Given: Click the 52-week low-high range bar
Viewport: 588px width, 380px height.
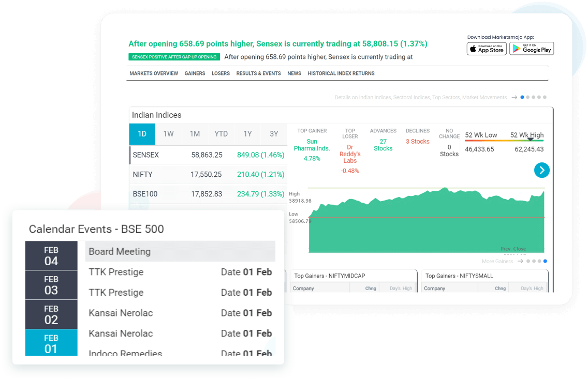Looking at the screenshot, I should (504, 141).
